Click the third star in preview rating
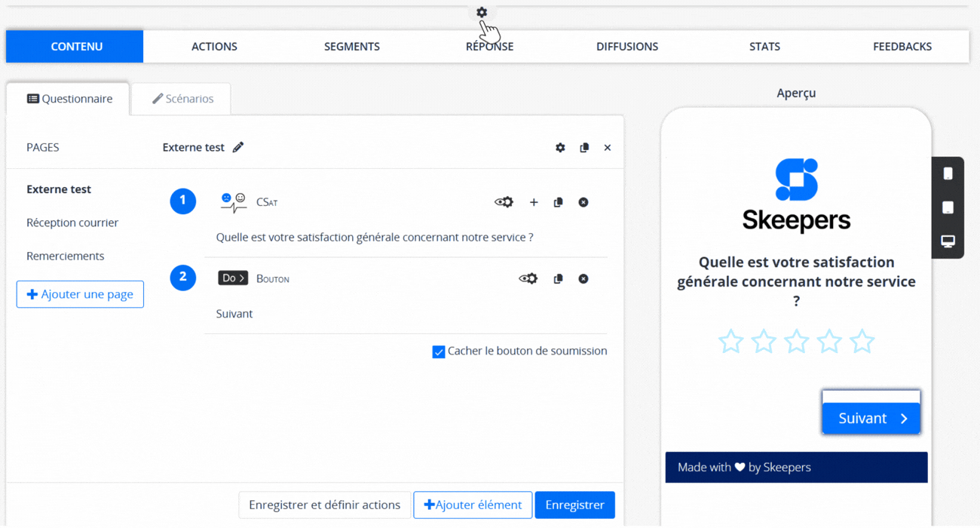The height and width of the screenshot is (528, 980). click(x=796, y=342)
